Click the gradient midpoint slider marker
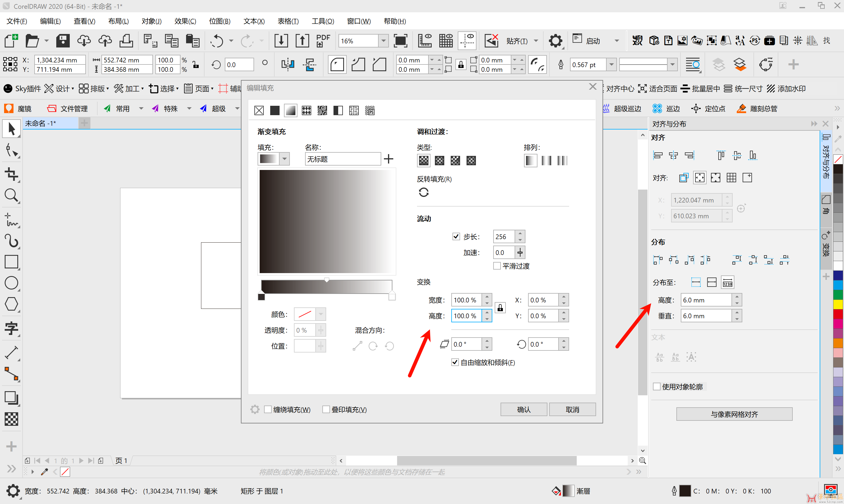Viewport: 844px width, 504px height. pyautogui.click(x=326, y=280)
